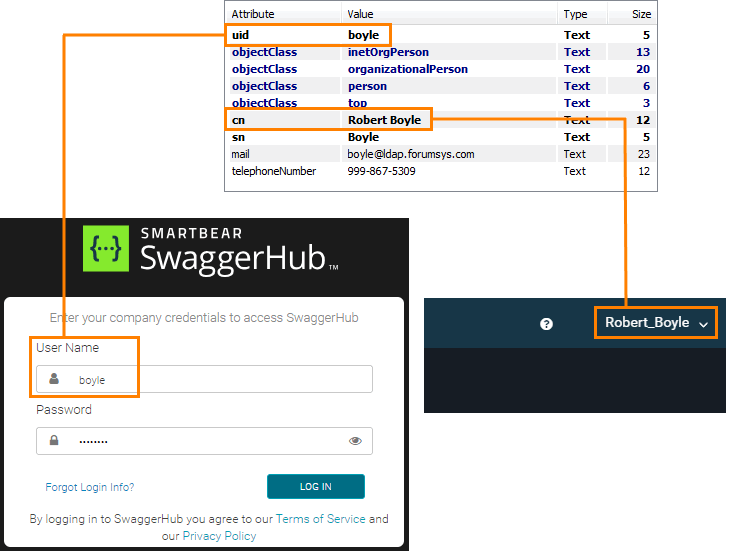Viewport: 729px width, 551px height.
Task: Select the mail attribute cell
Action: [240, 154]
